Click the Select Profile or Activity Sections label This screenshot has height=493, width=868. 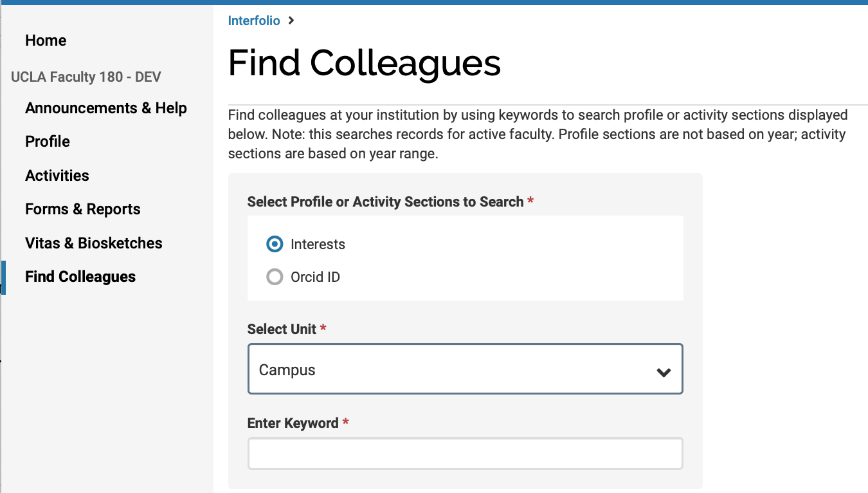click(x=385, y=202)
